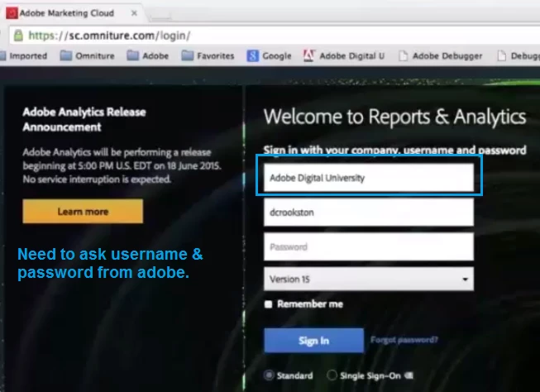Click the Password input field

coord(369,246)
